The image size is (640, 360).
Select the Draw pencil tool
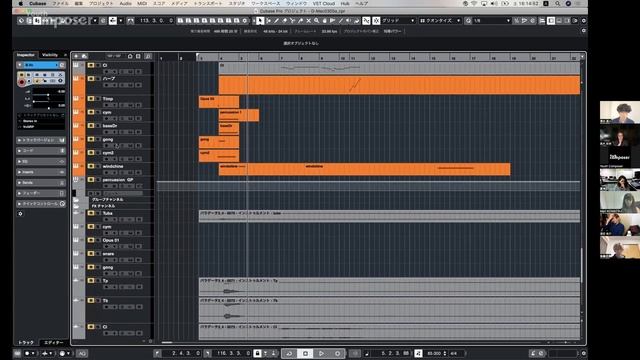pos(276,20)
